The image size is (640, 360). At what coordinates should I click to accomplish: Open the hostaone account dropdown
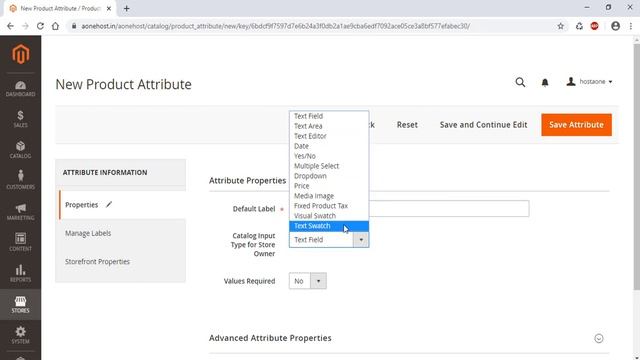[x=589, y=82]
